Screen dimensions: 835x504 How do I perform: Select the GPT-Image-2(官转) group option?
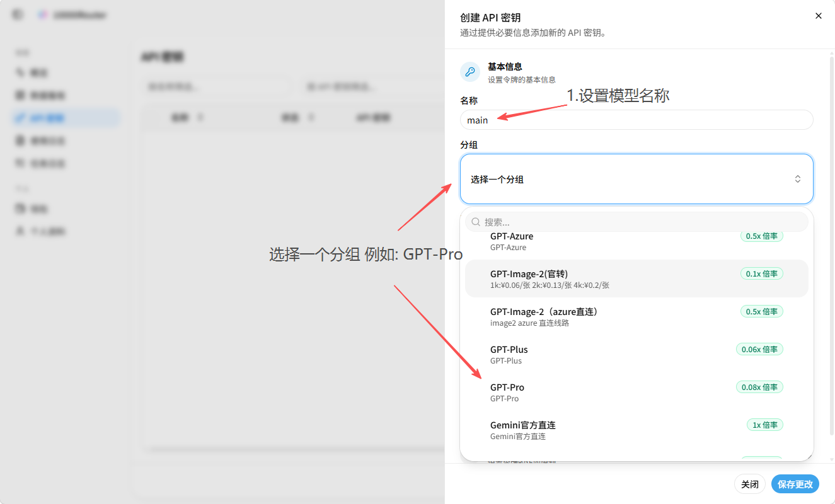636,278
